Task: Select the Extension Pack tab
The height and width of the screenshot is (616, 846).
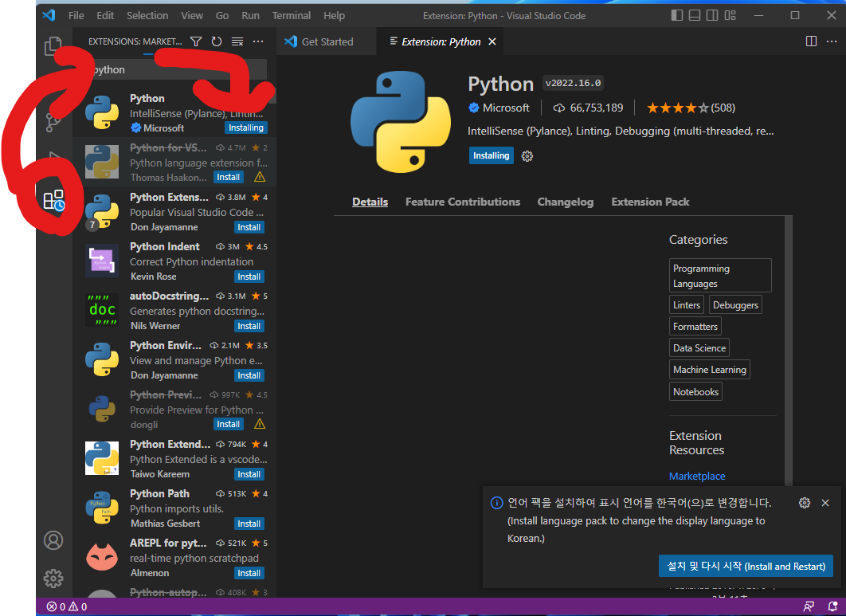Action: coord(650,202)
